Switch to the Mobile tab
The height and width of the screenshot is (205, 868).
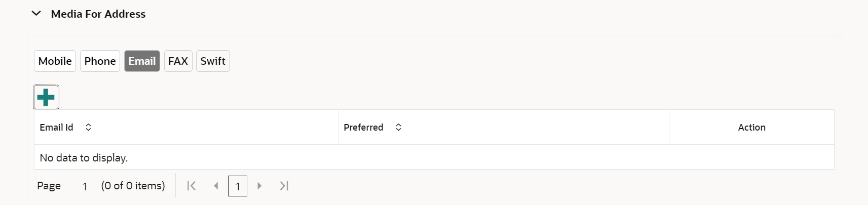55,61
